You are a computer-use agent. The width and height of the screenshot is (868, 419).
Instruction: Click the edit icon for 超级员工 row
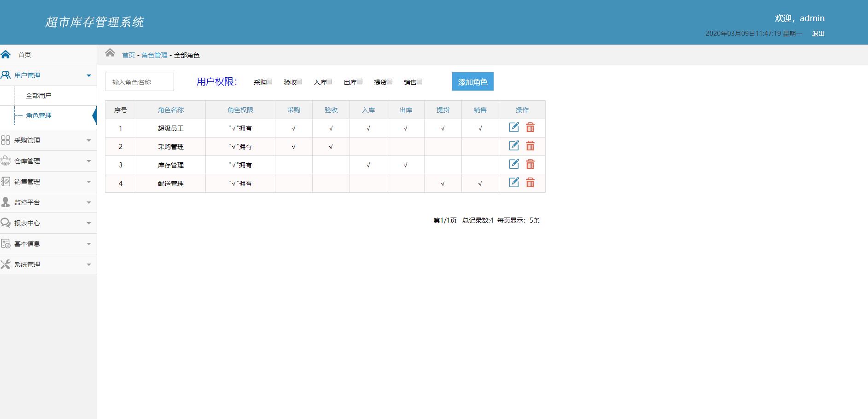pos(514,127)
